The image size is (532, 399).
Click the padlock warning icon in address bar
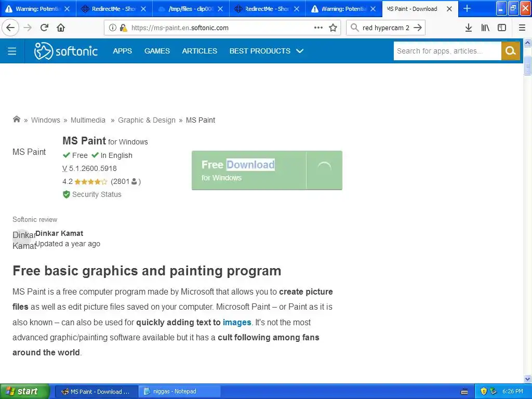pyautogui.click(x=124, y=28)
